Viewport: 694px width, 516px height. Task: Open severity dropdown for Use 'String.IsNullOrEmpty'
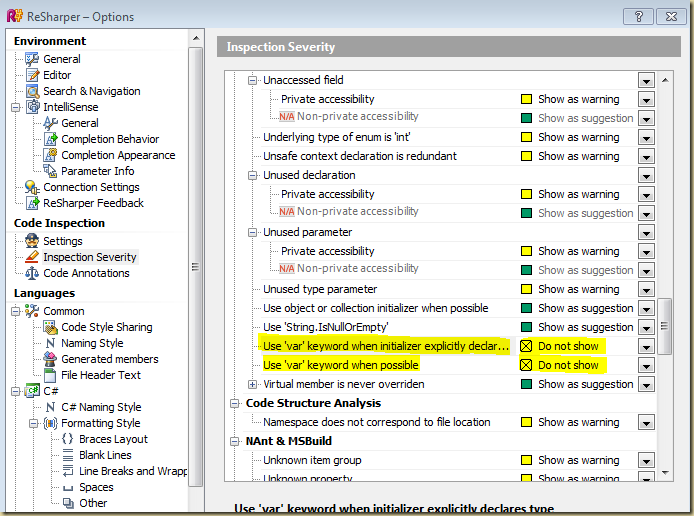pos(646,327)
